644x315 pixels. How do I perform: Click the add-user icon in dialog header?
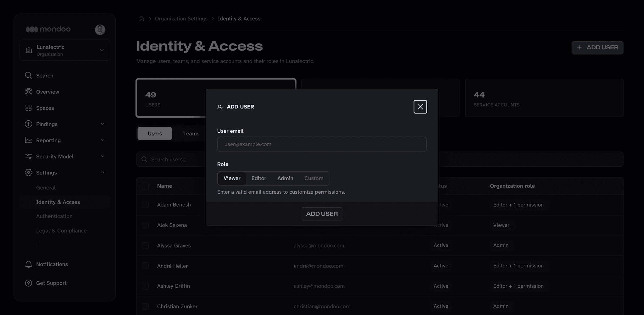point(220,107)
